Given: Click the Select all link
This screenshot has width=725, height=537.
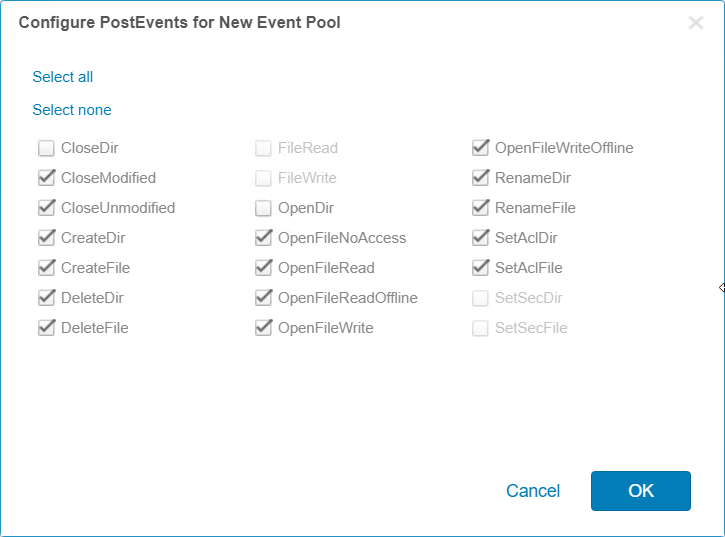Looking at the screenshot, I should coord(63,77).
